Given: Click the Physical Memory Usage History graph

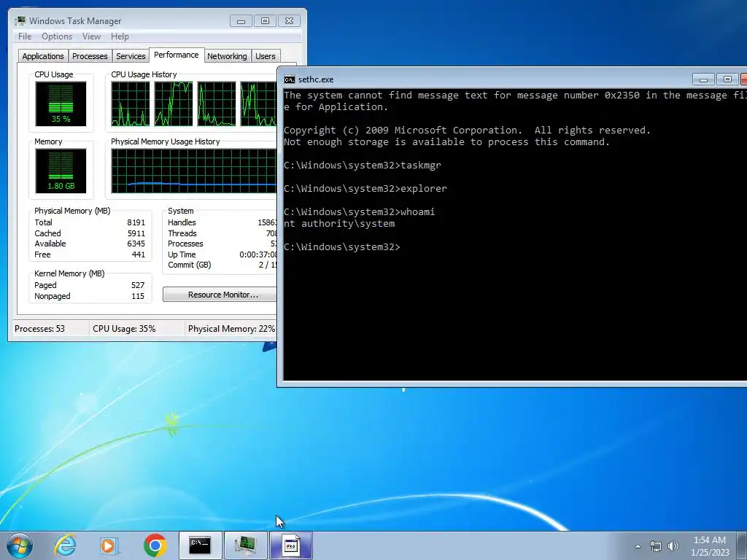Looking at the screenshot, I should pyautogui.click(x=194, y=171).
